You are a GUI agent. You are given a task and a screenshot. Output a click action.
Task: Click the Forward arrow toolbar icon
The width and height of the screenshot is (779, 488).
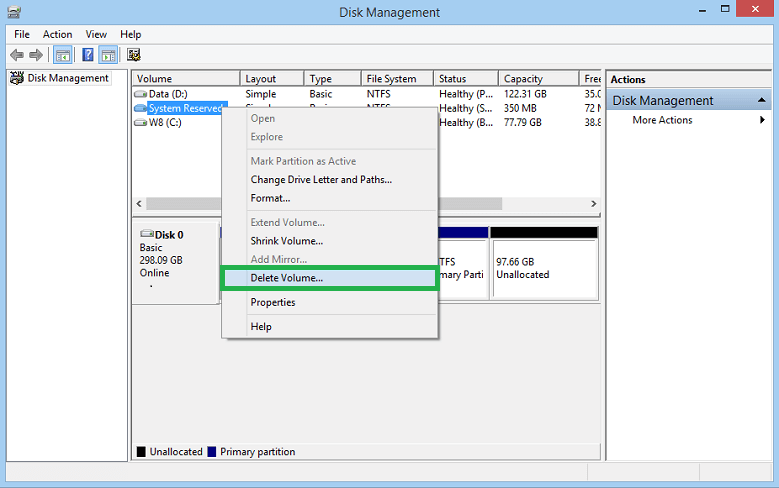click(36, 55)
